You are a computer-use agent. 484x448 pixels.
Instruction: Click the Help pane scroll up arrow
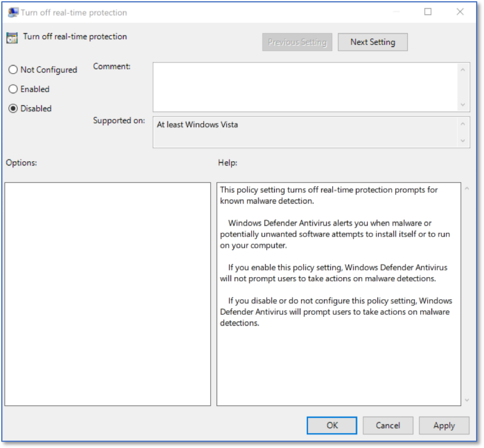[x=467, y=188]
